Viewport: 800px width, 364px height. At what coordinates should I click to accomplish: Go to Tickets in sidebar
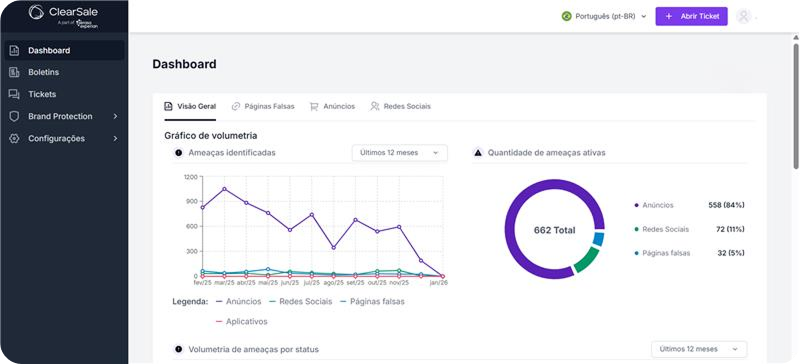pos(64,94)
